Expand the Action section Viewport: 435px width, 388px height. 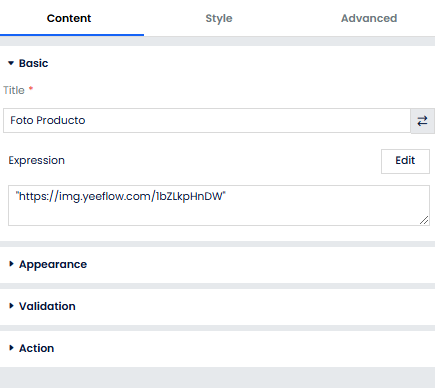tap(32, 348)
